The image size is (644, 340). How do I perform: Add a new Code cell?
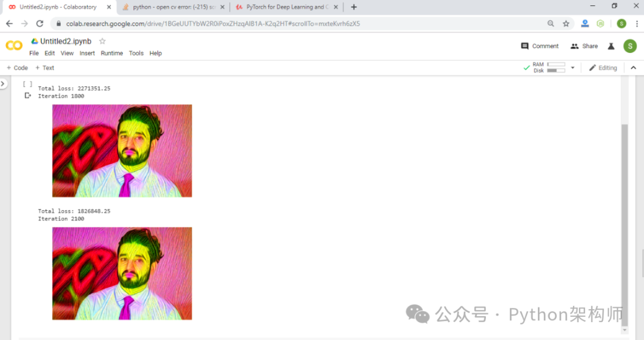[x=17, y=68]
